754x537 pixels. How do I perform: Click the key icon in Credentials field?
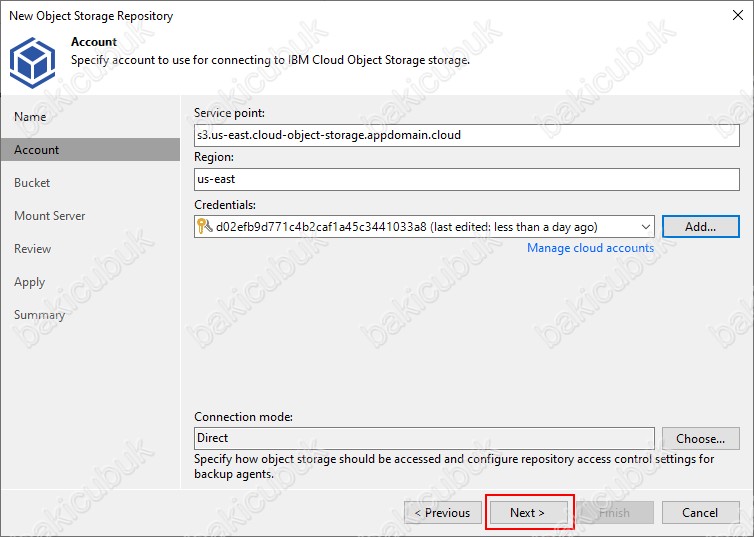point(205,226)
